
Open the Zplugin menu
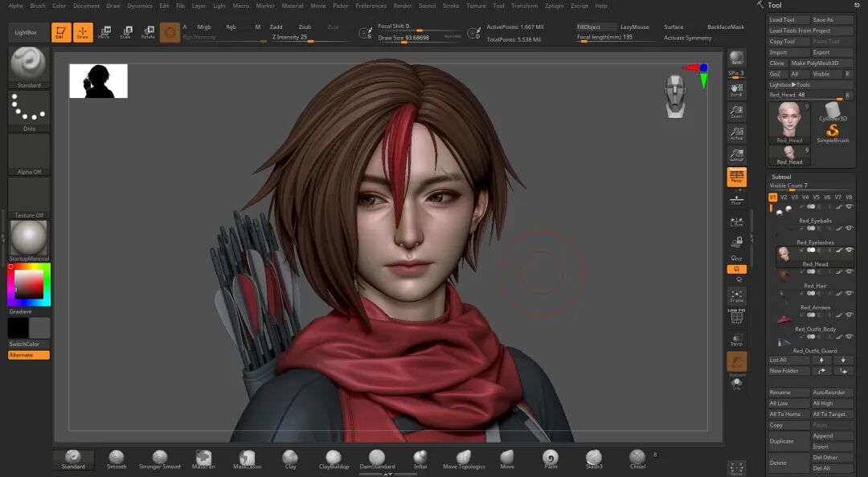point(554,6)
